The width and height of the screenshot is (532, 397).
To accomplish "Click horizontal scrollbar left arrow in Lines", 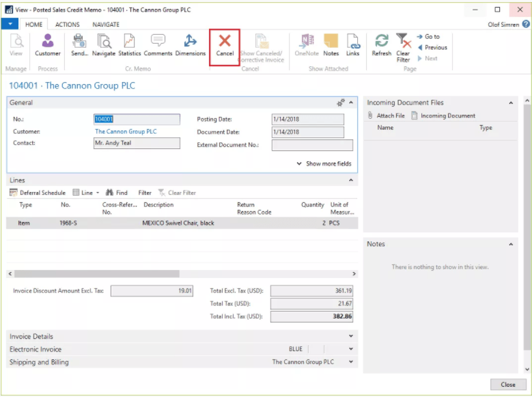I will coord(10,274).
